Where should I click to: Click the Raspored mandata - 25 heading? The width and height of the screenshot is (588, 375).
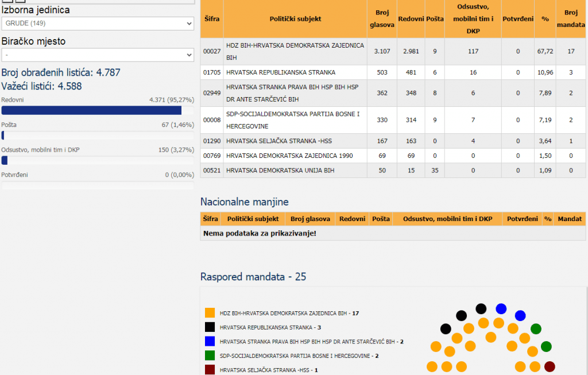coord(253,277)
